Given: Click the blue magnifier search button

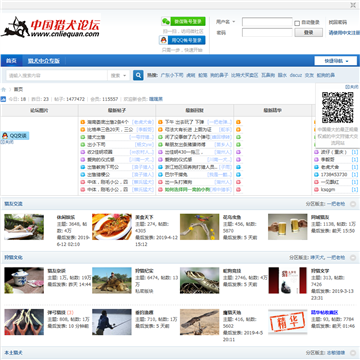Looking at the screenshot, I should [138, 75].
